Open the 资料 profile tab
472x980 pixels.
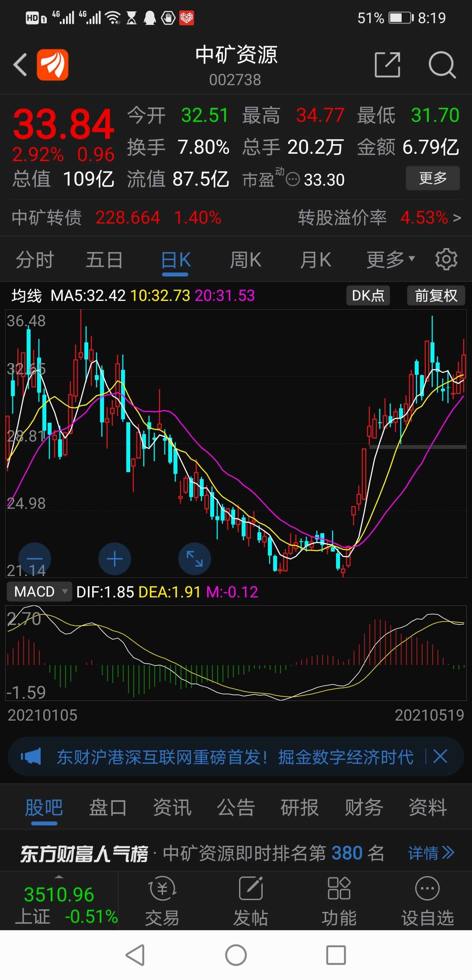click(x=428, y=807)
